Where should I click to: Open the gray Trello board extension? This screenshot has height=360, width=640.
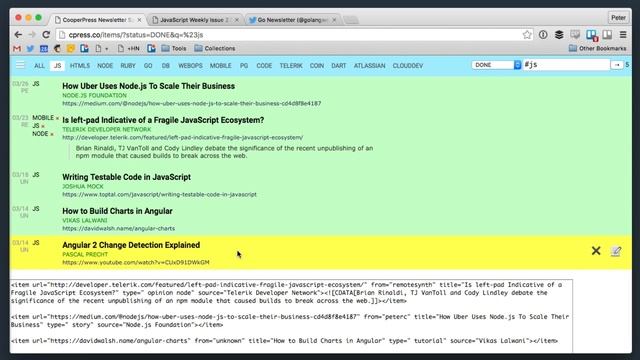coord(607,35)
